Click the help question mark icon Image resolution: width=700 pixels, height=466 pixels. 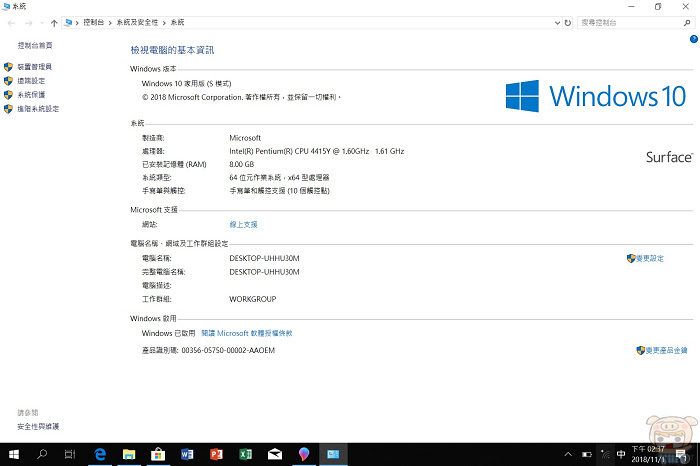(694, 39)
